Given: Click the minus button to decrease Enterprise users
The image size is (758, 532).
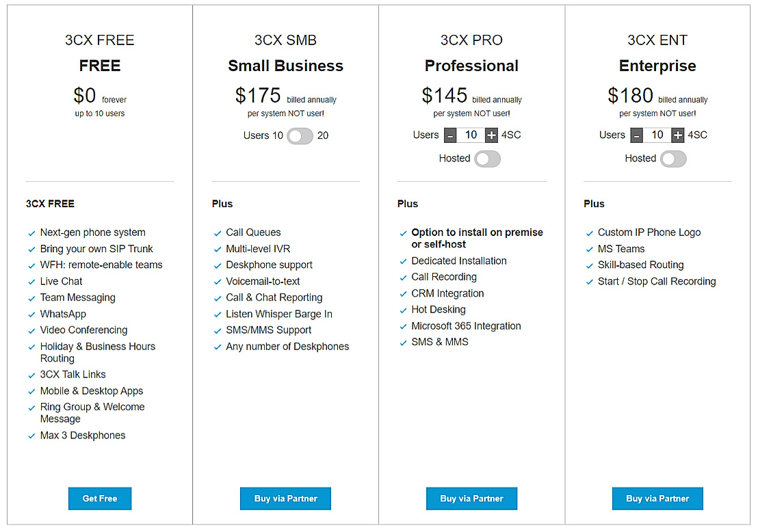Looking at the screenshot, I should (x=636, y=135).
